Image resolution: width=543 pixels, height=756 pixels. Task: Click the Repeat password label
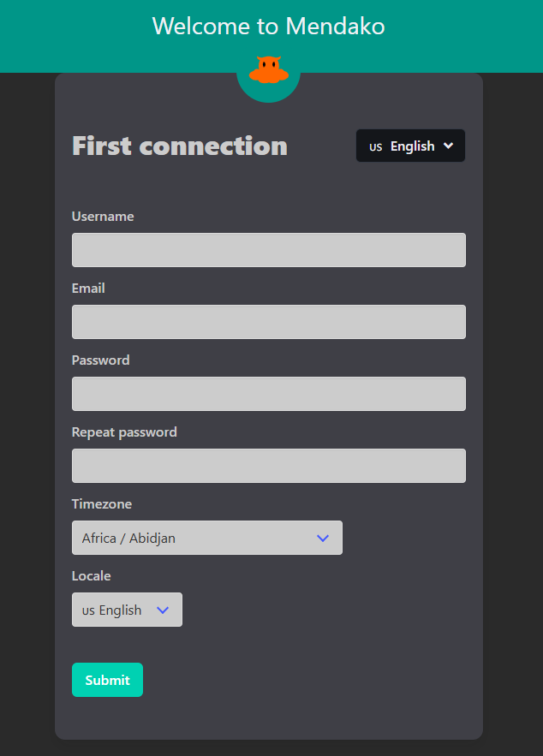pos(124,432)
